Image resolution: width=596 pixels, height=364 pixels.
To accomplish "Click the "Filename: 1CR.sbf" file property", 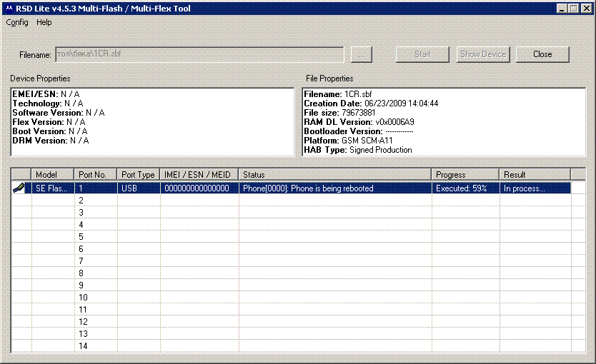I will coord(338,94).
